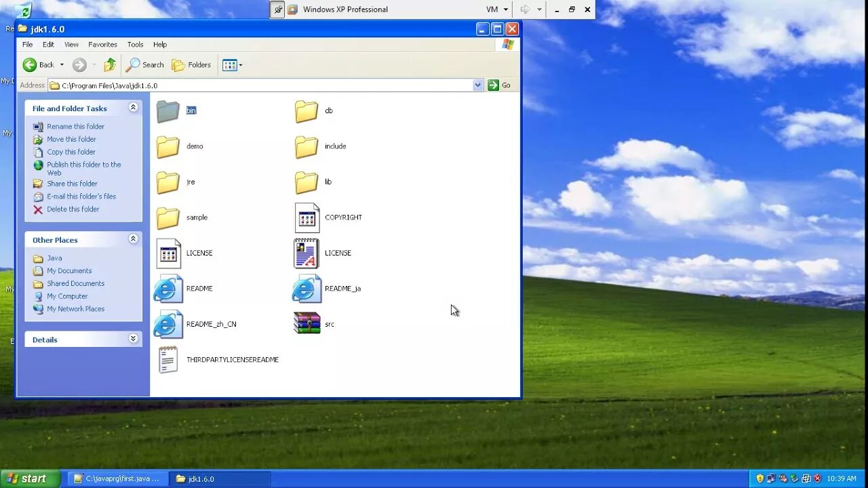
Task: Open the db folder icon
Action: click(307, 111)
